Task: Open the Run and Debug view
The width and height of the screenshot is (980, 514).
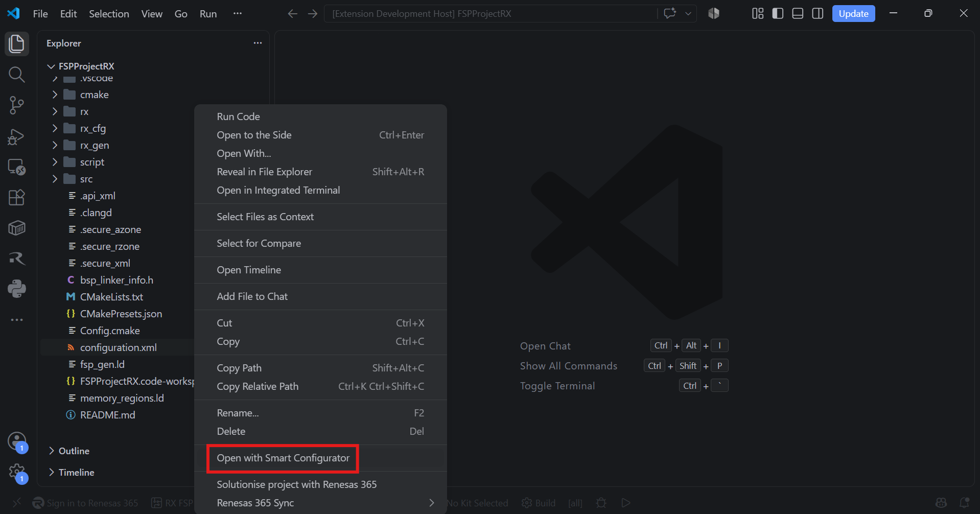Action: tap(16, 136)
